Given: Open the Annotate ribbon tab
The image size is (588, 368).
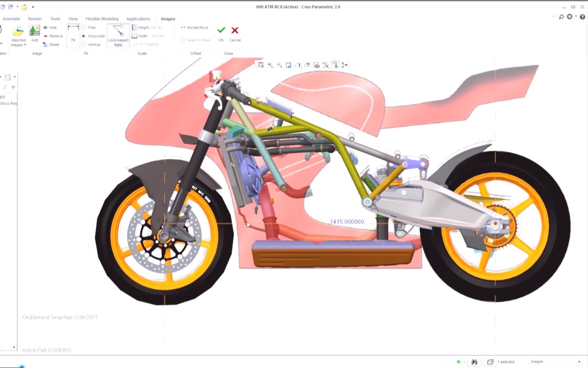Looking at the screenshot, I should coord(11,19).
